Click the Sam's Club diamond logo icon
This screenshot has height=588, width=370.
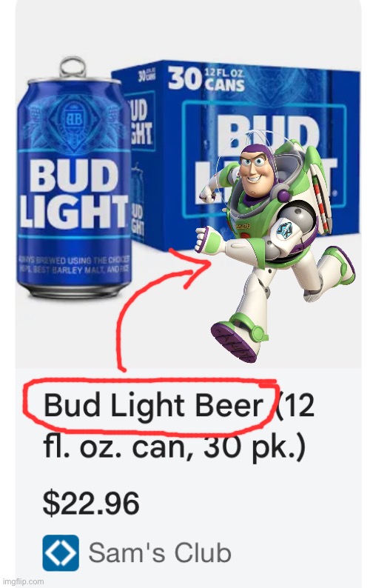click(61, 553)
